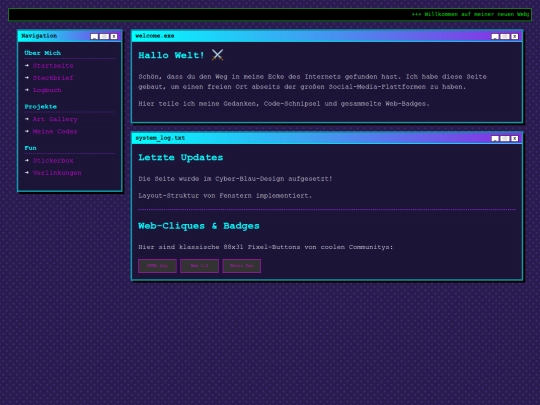Open the Stickerbox link
This screenshot has height=405, width=540.
click(53, 160)
